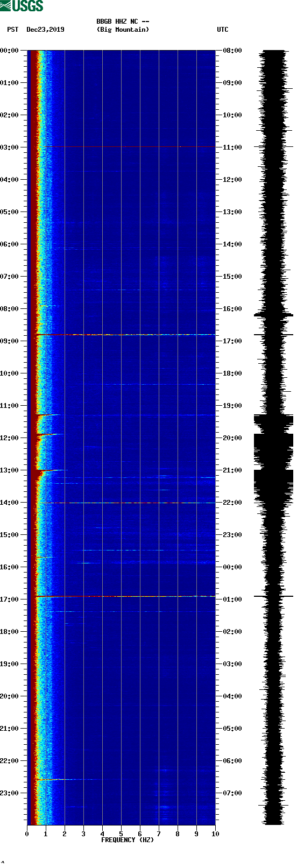
Task: Click the broadband event line near 16:55 PST
Action: point(125,596)
